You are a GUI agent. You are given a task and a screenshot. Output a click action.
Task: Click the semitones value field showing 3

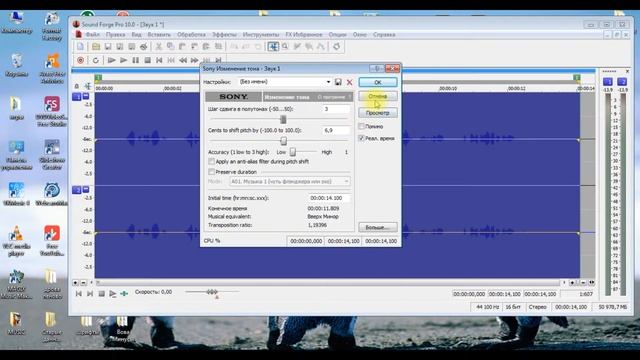[x=336, y=109]
